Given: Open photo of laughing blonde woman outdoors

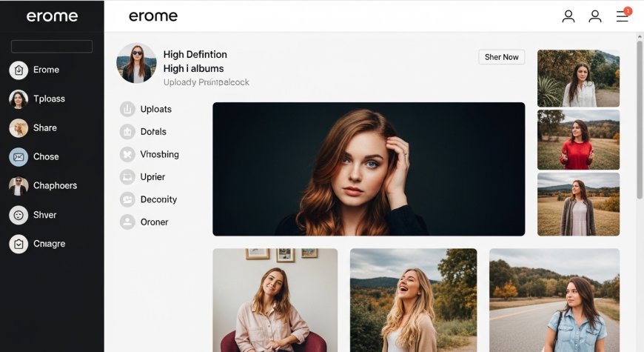Looking at the screenshot, I should coord(414,300).
